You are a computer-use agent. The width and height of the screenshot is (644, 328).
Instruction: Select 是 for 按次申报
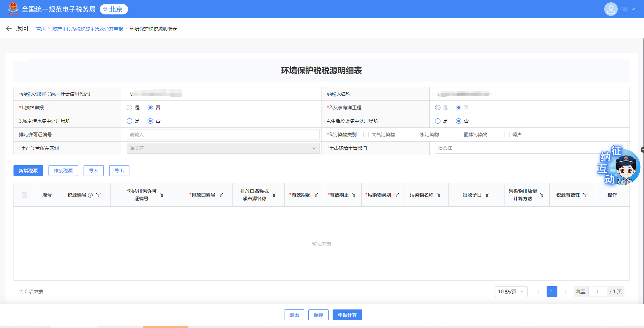click(x=129, y=107)
